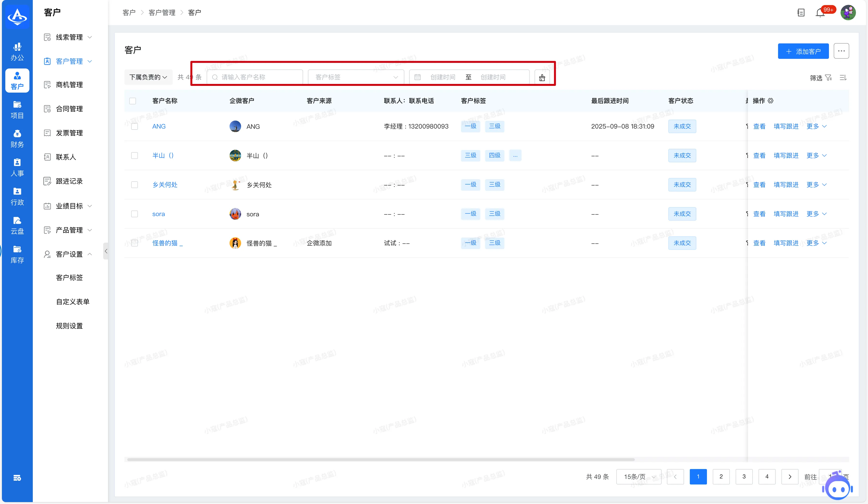Screen dimensions: 868x504
Task: Open the 办公 module in sidebar
Action: click(x=17, y=52)
